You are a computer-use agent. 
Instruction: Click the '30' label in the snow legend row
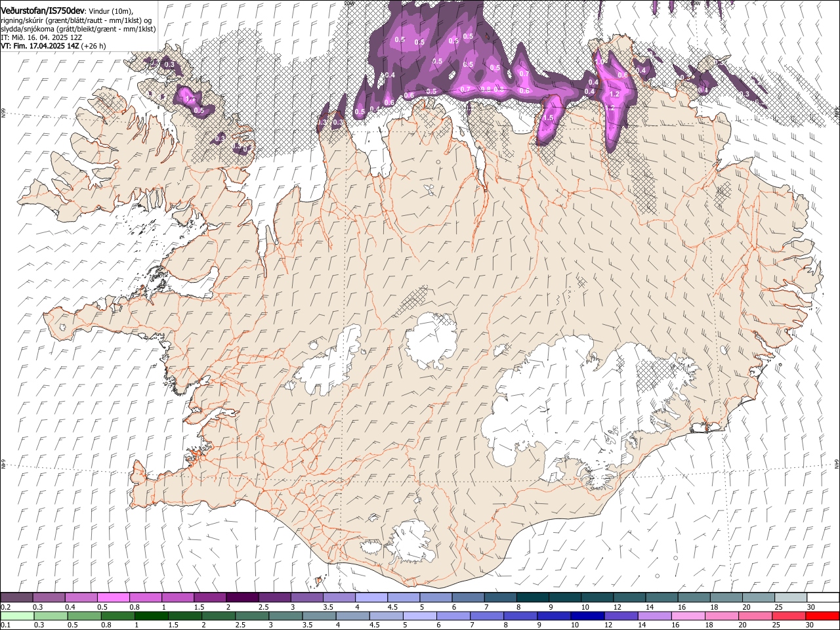click(x=810, y=607)
